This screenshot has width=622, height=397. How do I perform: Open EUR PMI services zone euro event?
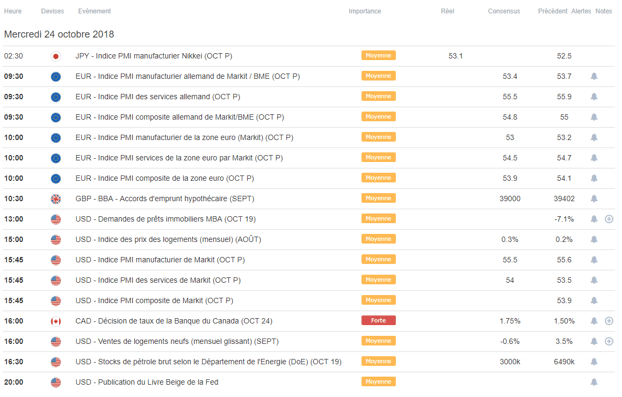tap(179, 158)
